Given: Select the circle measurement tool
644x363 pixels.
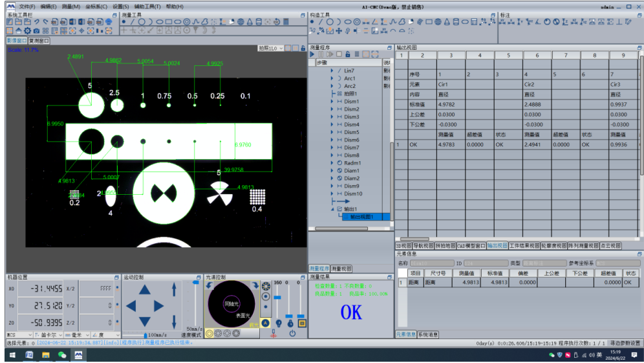Looking at the screenshot, I should click(x=141, y=21).
